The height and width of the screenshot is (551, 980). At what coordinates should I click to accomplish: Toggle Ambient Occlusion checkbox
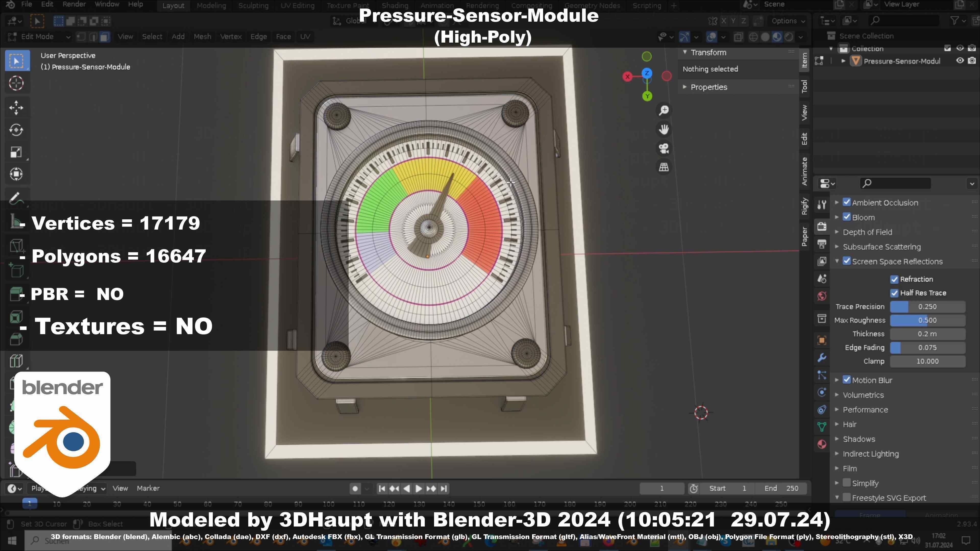pyautogui.click(x=847, y=202)
